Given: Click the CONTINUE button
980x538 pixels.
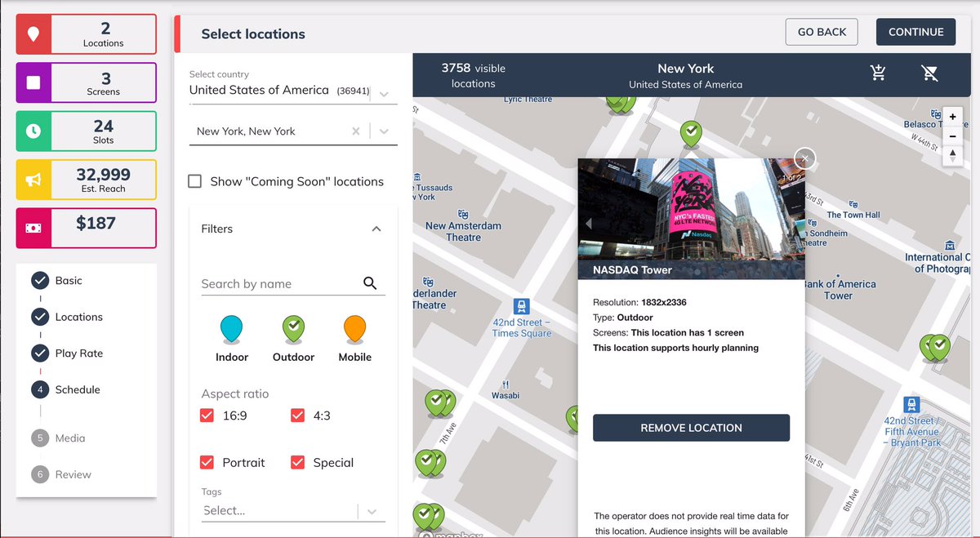Looking at the screenshot, I should (x=915, y=32).
